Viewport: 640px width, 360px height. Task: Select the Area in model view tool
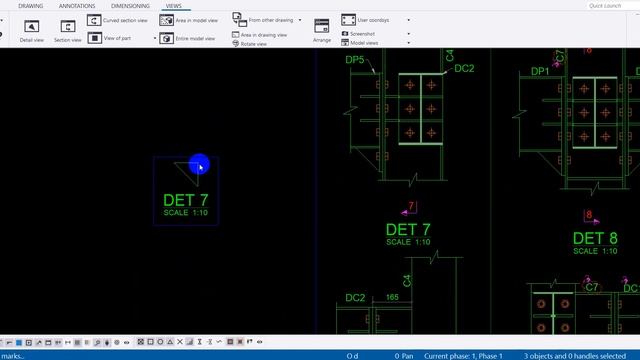point(189,20)
